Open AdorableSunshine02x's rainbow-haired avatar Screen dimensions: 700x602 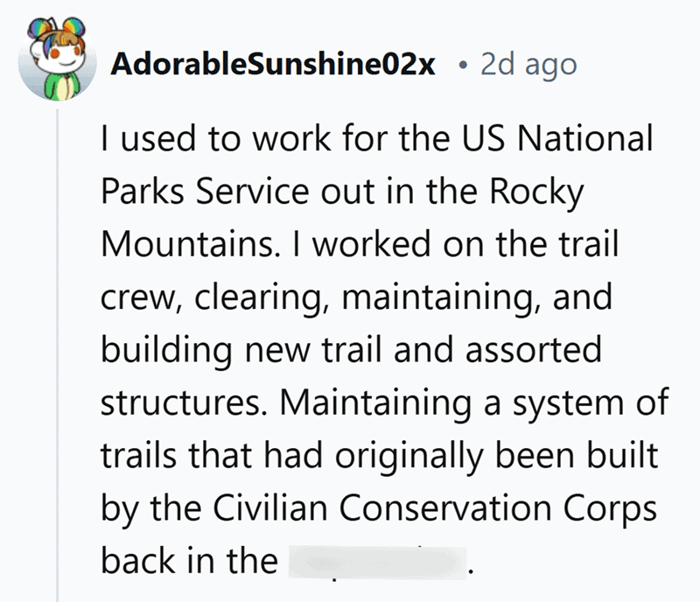tap(57, 59)
